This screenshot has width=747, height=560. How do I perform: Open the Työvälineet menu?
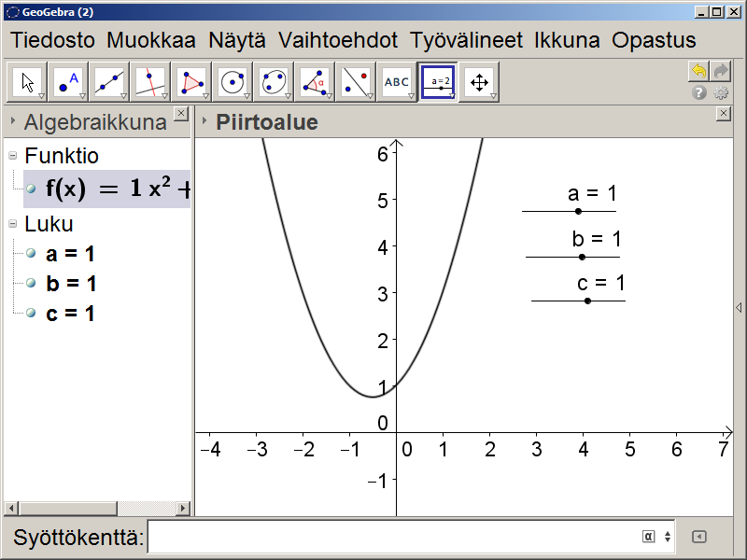coord(466,40)
